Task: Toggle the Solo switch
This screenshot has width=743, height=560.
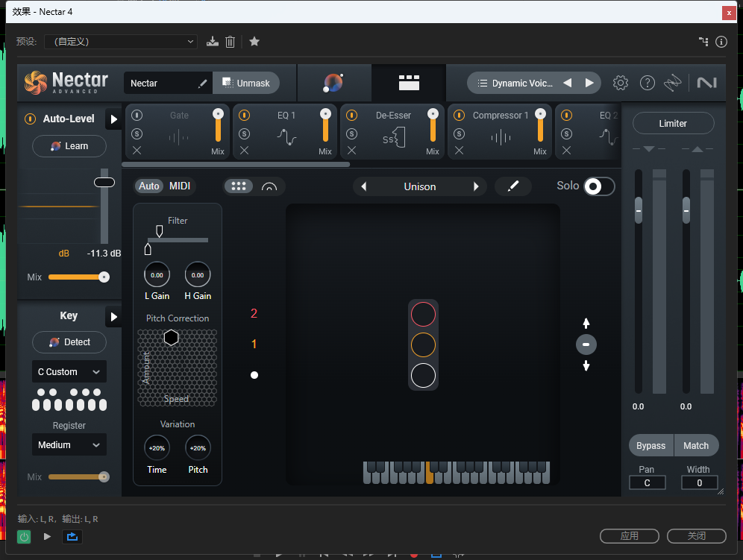Action: 600,186
